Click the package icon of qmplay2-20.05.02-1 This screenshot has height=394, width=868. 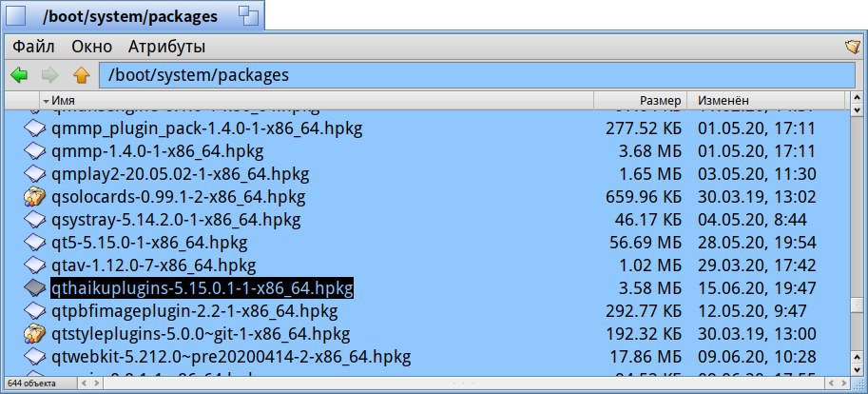tap(35, 174)
